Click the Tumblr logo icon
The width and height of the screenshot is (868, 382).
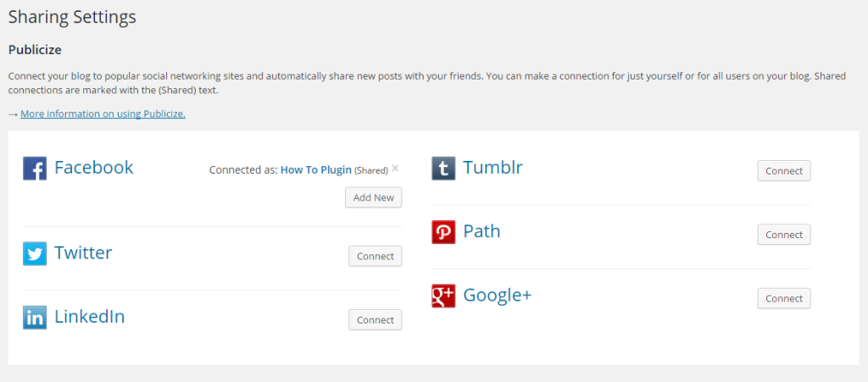(x=443, y=168)
